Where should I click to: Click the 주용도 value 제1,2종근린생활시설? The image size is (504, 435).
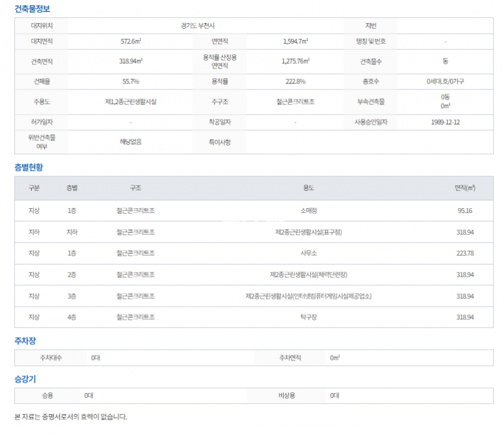[131, 101]
